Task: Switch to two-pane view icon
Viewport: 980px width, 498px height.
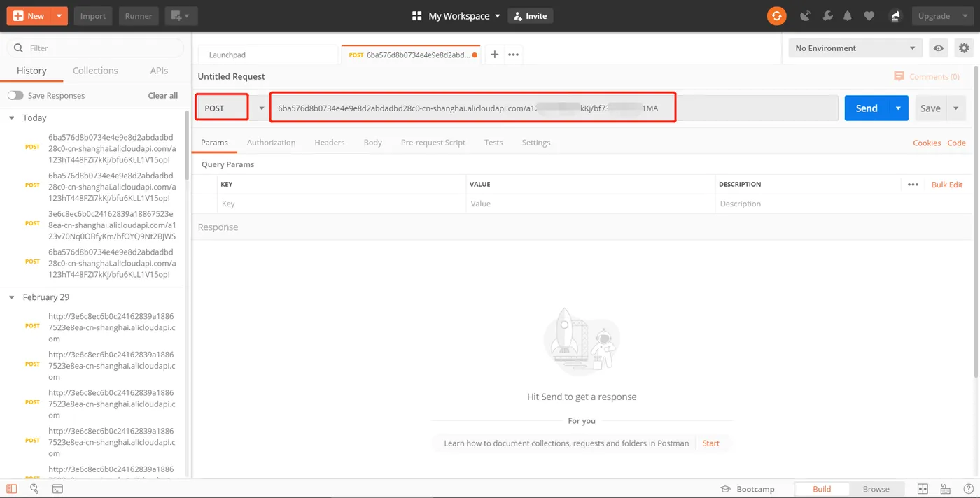Action: (x=923, y=489)
